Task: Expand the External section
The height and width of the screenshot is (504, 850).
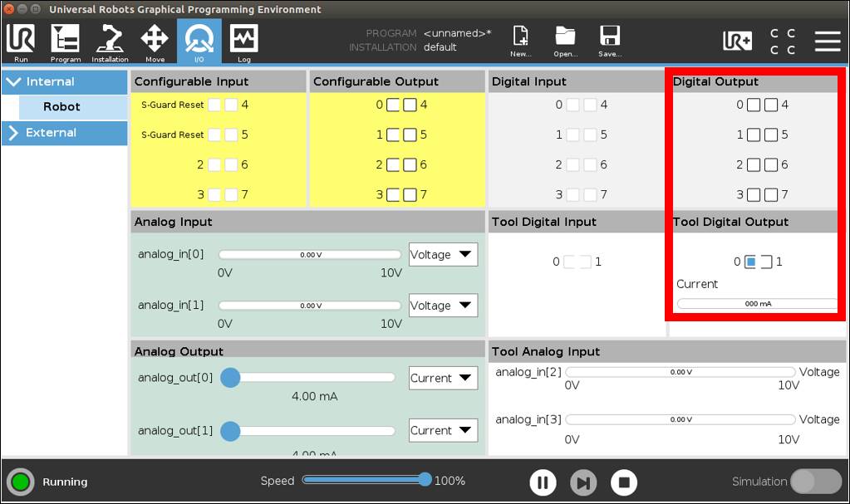Action: pyautogui.click(x=65, y=133)
